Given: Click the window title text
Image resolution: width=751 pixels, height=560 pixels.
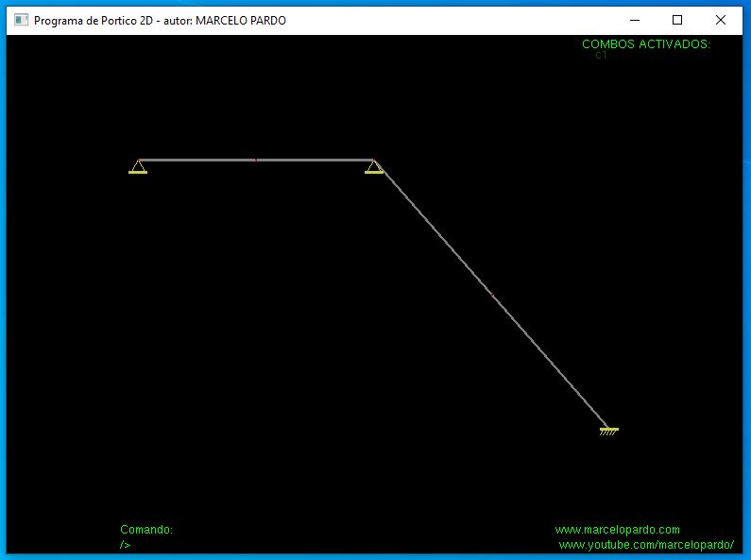Looking at the screenshot, I should [x=160, y=20].
